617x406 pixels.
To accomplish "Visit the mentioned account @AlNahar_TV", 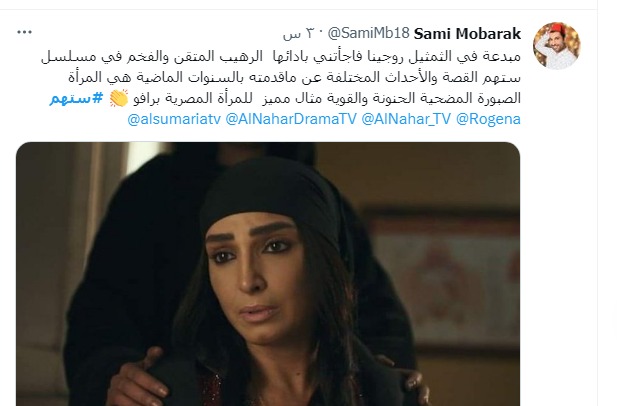I will click(x=406, y=119).
